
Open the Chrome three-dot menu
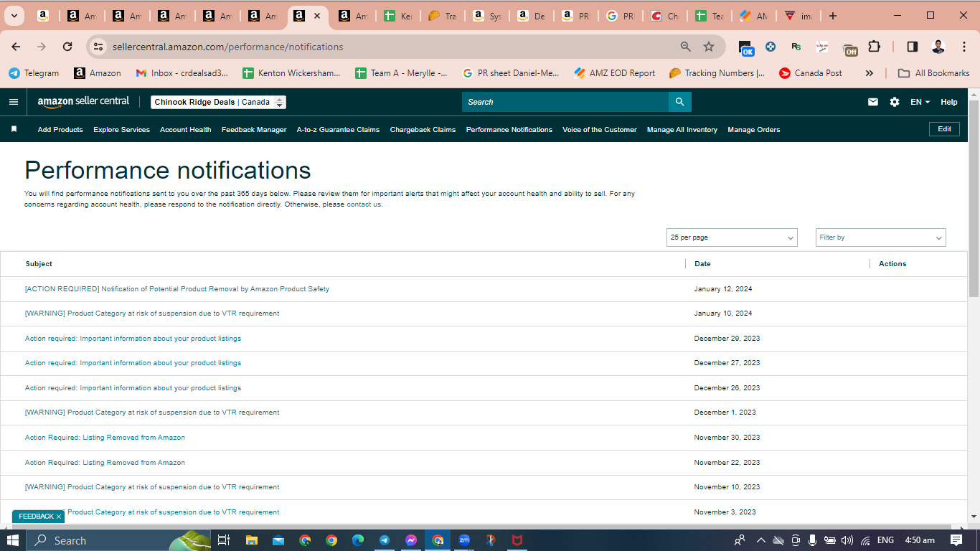click(964, 47)
